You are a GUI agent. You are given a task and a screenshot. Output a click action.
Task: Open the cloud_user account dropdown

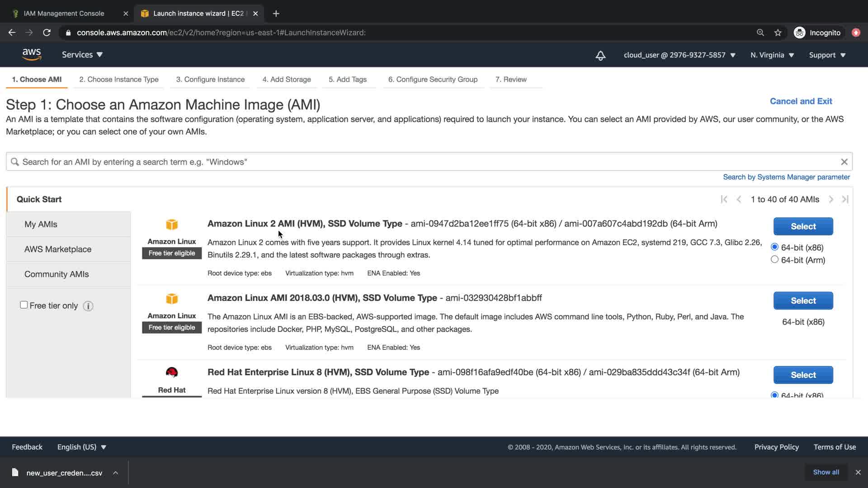click(679, 55)
